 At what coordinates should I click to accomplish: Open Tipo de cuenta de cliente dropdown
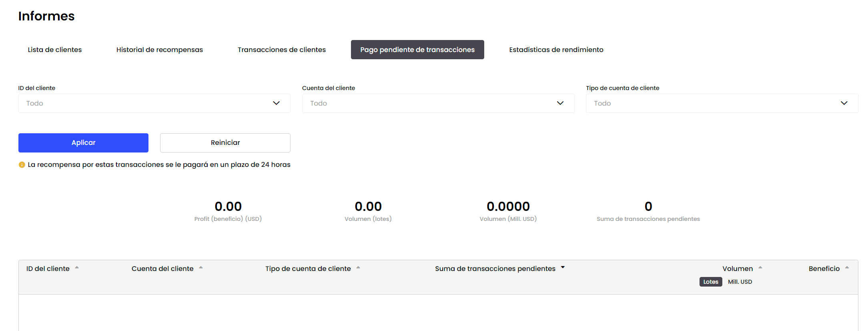pos(722,103)
